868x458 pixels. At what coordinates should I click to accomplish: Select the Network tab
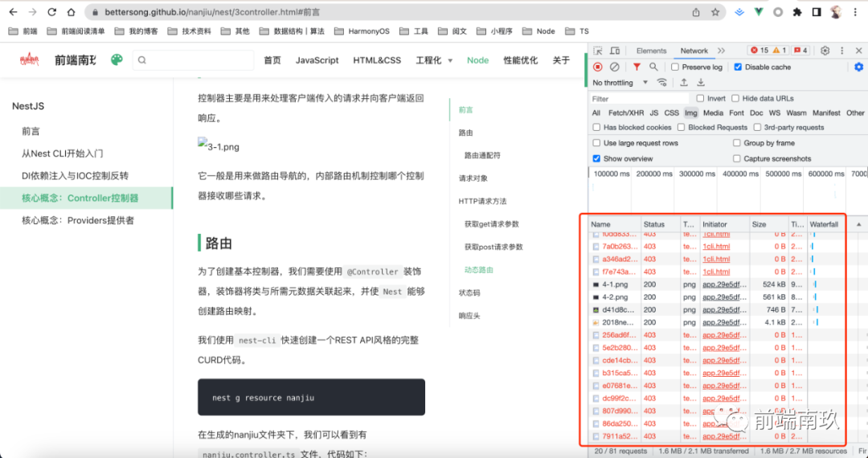(694, 51)
